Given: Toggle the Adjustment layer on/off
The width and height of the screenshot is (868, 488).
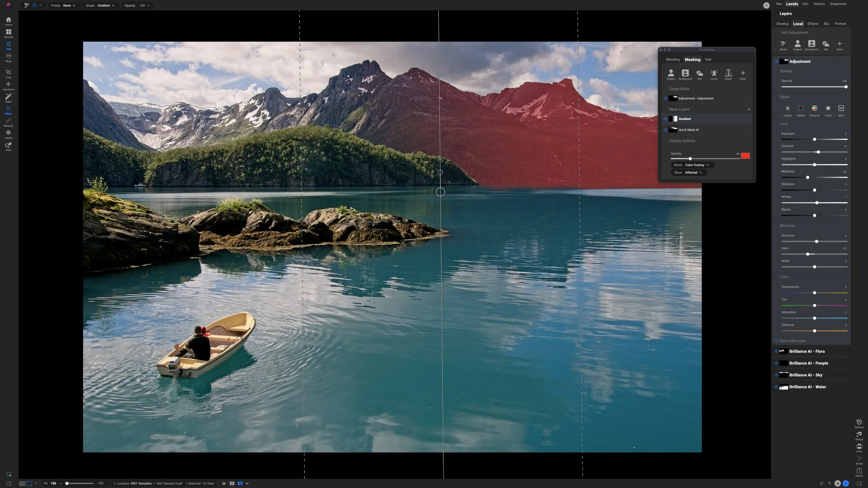Looking at the screenshot, I should tap(776, 61).
